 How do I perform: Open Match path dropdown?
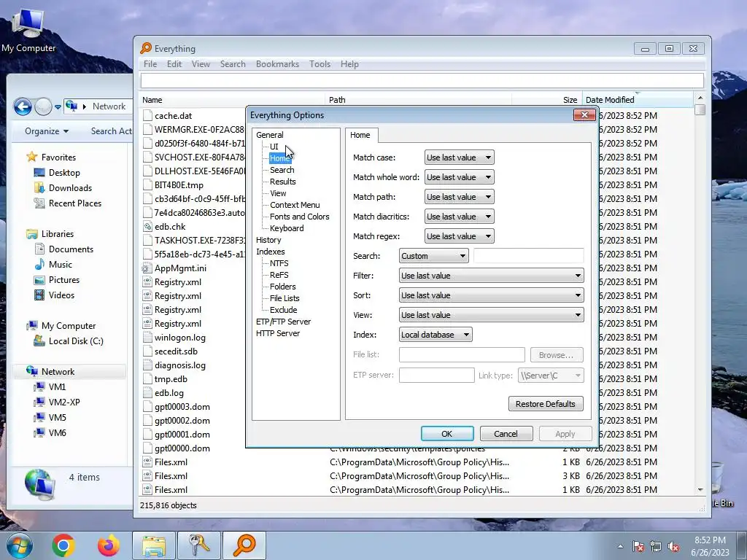(460, 197)
